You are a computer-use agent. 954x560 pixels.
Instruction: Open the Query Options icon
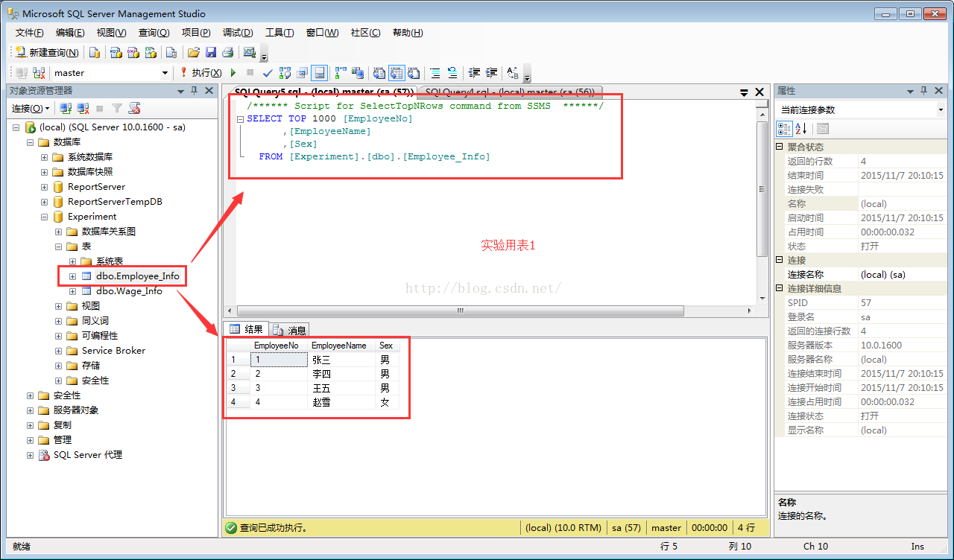pyautogui.click(x=302, y=73)
